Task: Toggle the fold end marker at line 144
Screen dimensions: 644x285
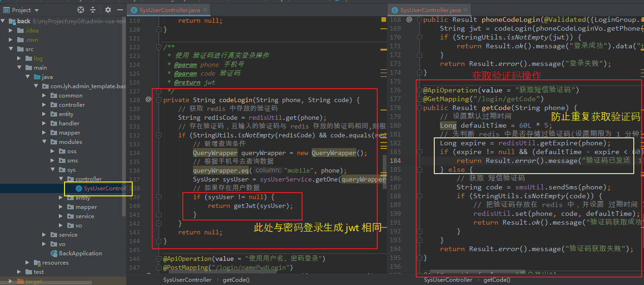Action: coord(159,241)
